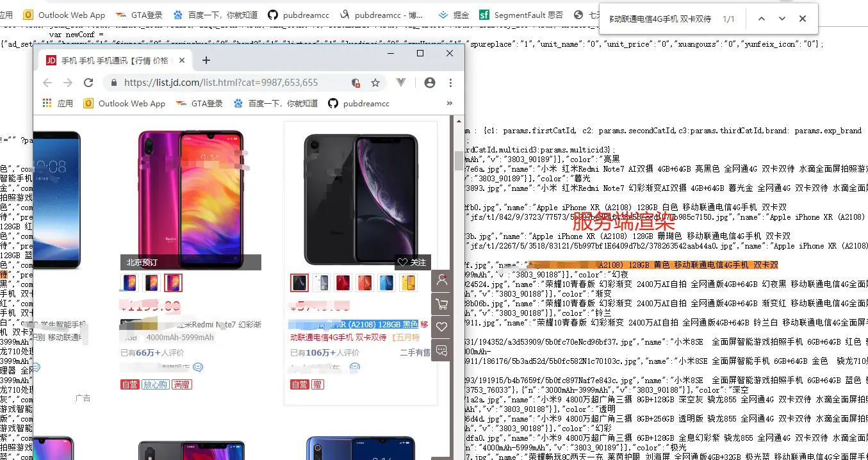Open 百度一下 bookmark in front window
The image size is (868, 460).
pos(275,103)
